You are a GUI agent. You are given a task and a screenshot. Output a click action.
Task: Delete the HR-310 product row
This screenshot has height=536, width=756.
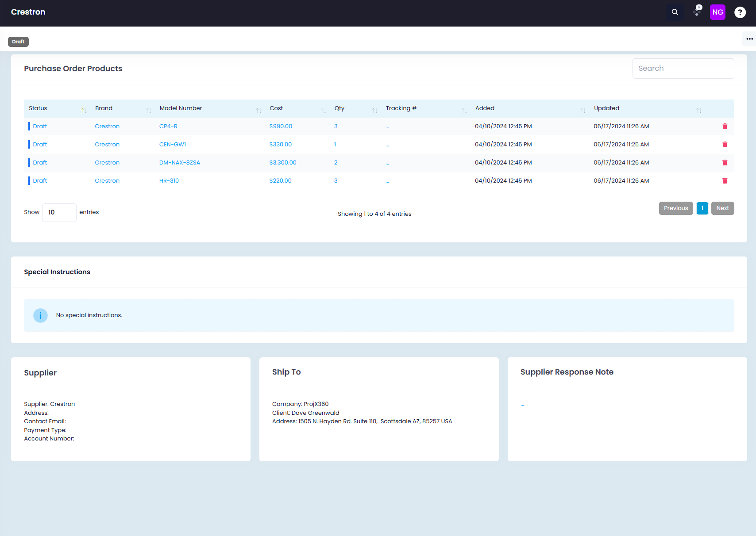(x=725, y=181)
